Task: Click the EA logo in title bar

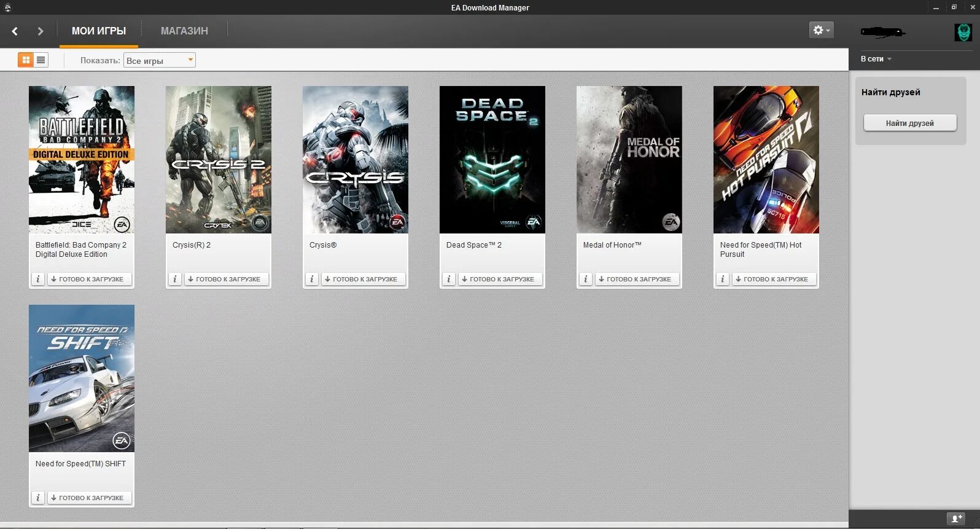Action: (8, 7)
